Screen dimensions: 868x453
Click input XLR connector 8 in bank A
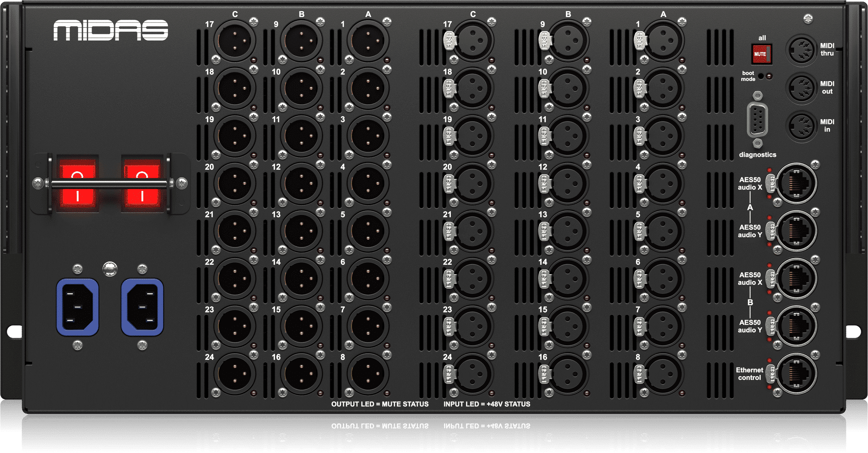click(663, 374)
